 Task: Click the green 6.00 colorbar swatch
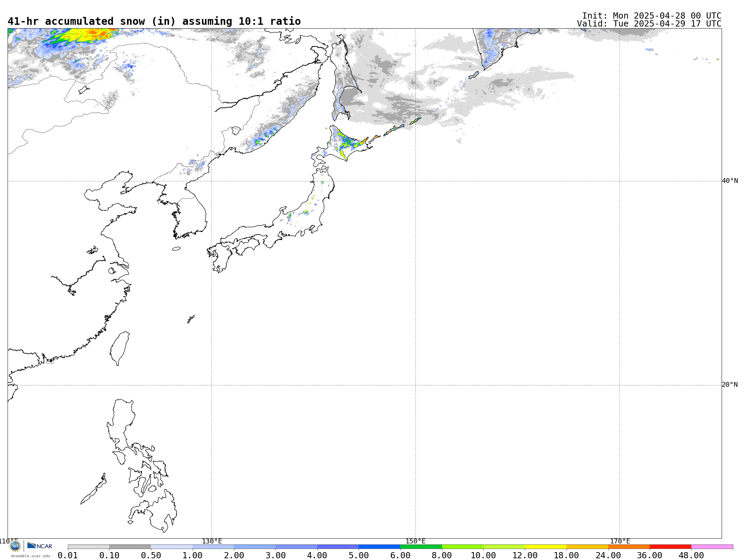[421, 547]
